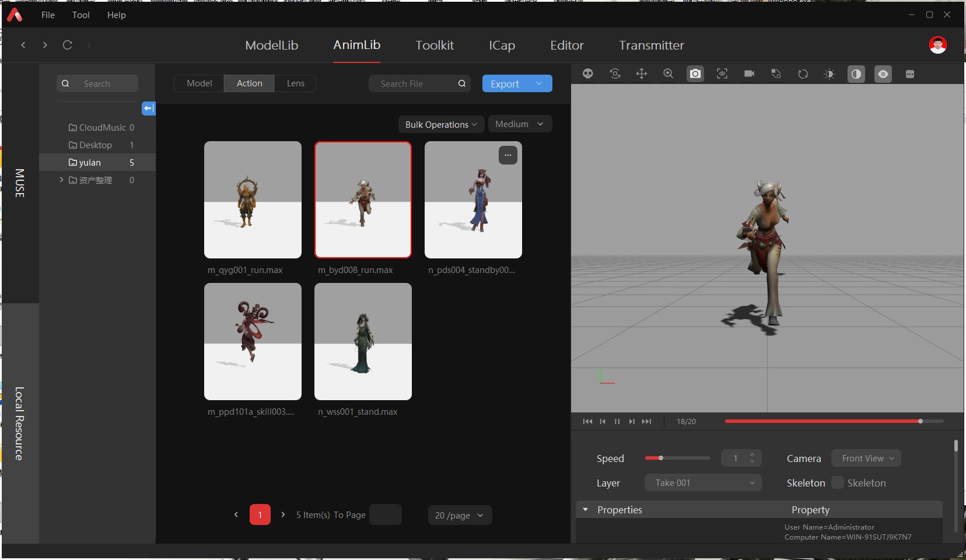Open the Local Resource side tab
Screen dimensions: 966x560
coord(20,423)
